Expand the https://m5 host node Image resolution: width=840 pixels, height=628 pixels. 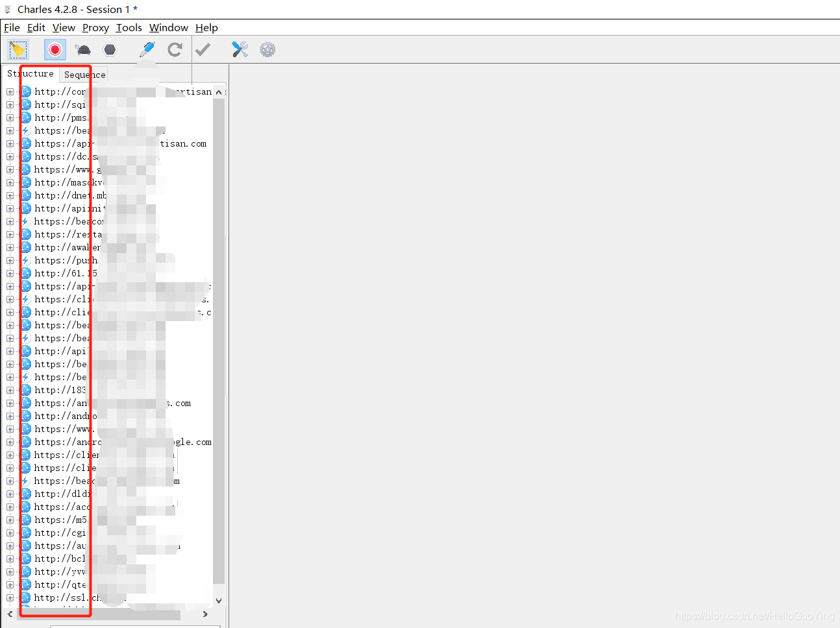[10, 520]
